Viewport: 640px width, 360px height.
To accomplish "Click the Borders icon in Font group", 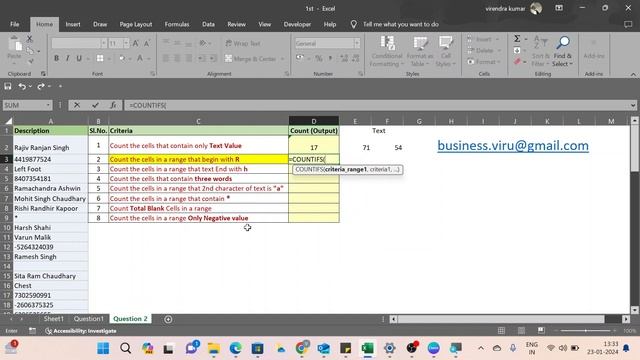I will pos(100,58).
